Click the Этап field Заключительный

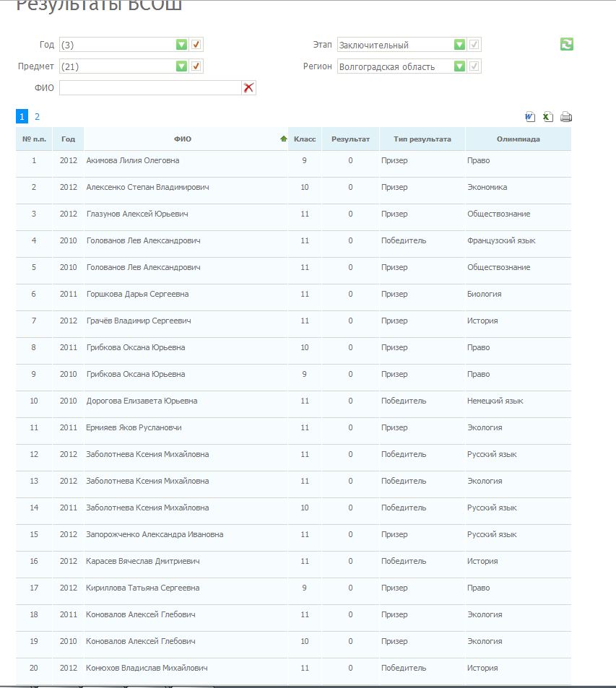tap(396, 44)
